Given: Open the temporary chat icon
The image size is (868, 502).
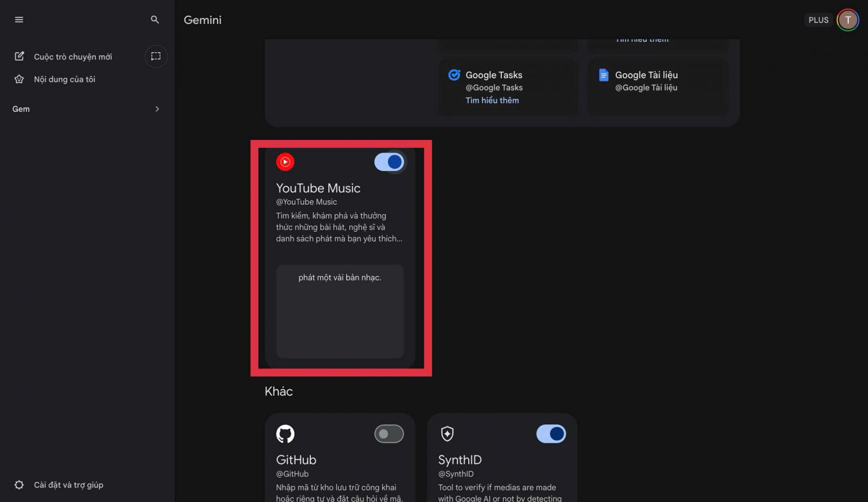Looking at the screenshot, I should click(156, 56).
